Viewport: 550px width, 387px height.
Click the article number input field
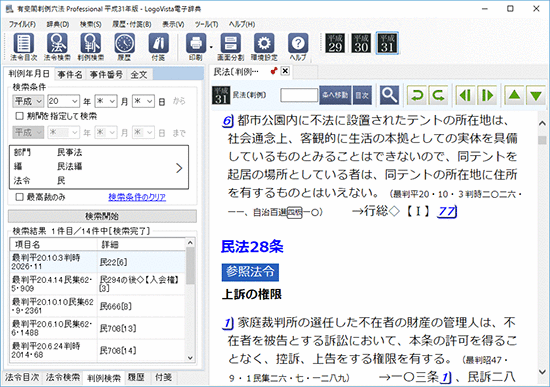click(299, 95)
